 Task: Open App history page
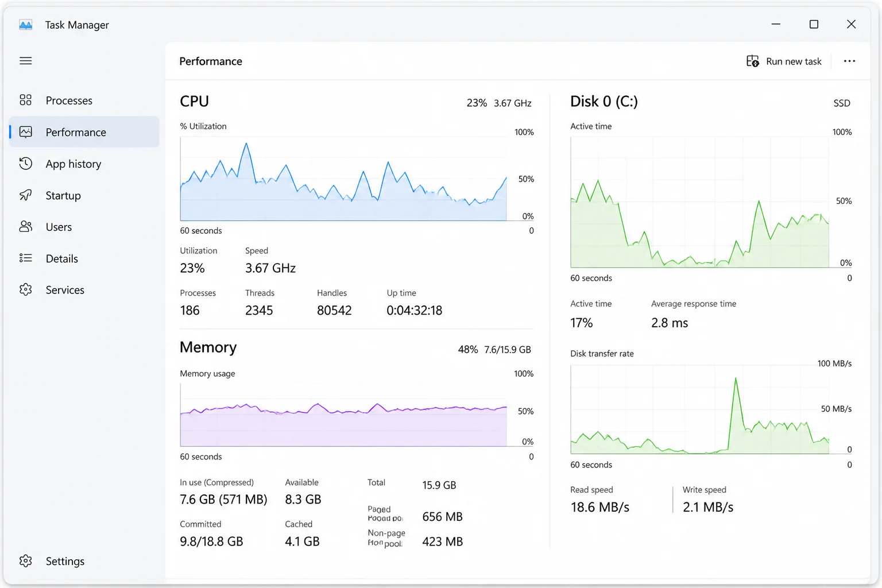[x=84, y=164]
